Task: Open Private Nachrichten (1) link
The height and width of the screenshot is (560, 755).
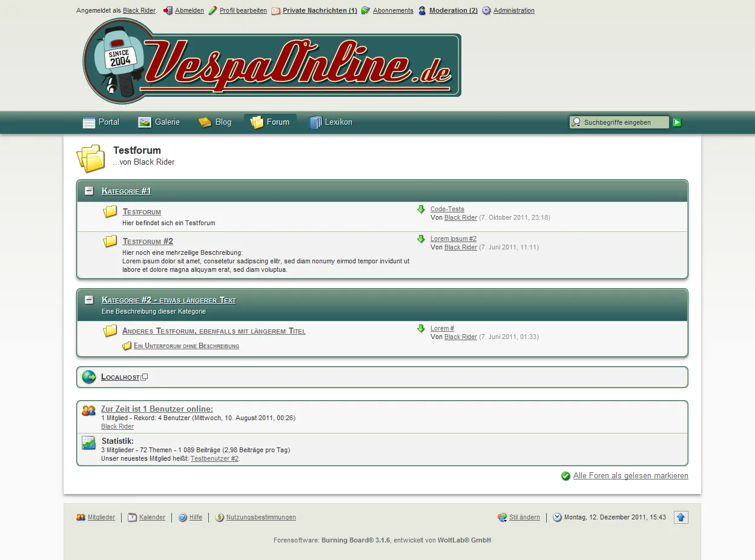Action: (320, 11)
